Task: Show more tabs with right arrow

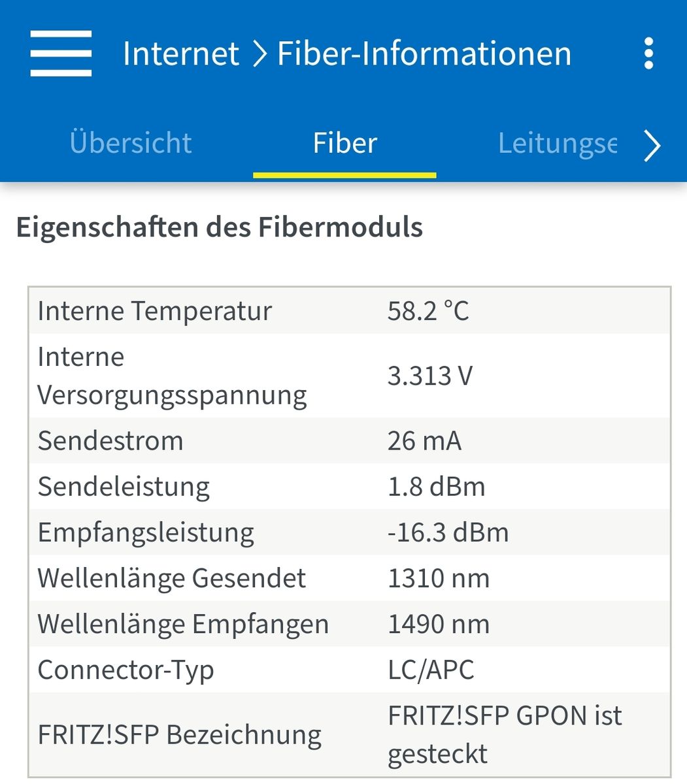Action: coord(652,145)
